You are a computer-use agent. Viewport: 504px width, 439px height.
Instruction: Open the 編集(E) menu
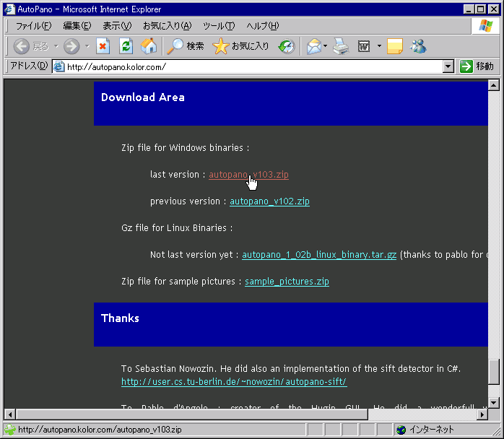pos(77,26)
